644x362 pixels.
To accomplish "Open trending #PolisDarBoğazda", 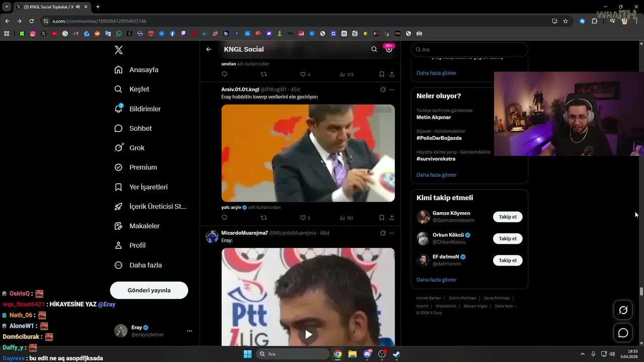I will tap(439, 138).
